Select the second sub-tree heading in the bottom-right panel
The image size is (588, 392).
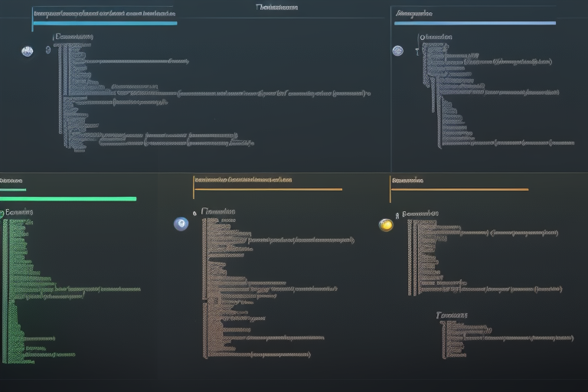point(452,315)
